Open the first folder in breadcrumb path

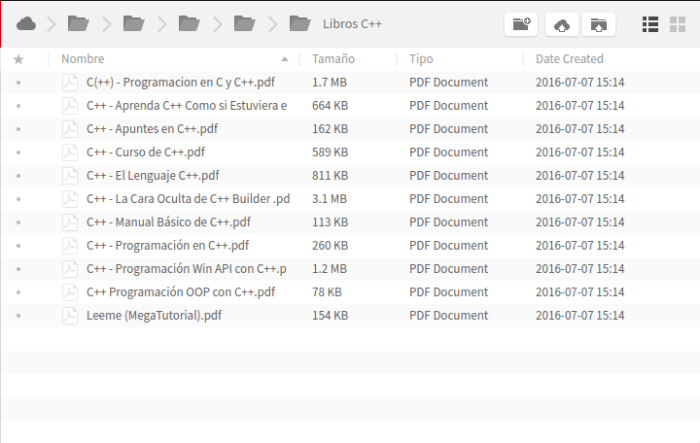point(78,23)
